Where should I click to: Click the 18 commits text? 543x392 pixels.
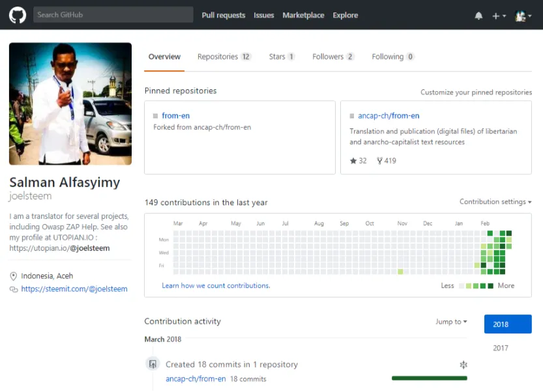click(248, 379)
